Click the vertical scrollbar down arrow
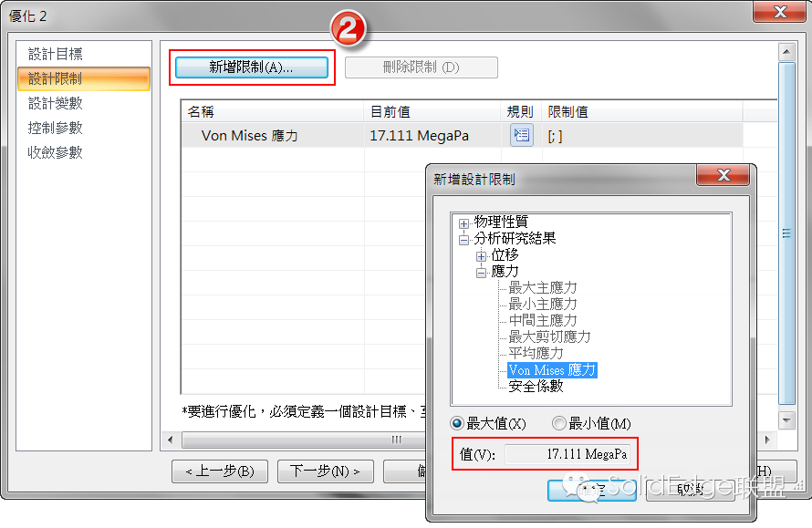This screenshot has height=528, width=812. (x=786, y=419)
